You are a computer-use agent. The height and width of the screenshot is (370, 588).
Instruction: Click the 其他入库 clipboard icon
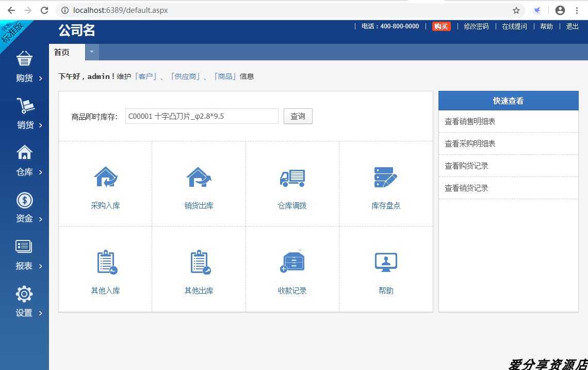[107, 262]
